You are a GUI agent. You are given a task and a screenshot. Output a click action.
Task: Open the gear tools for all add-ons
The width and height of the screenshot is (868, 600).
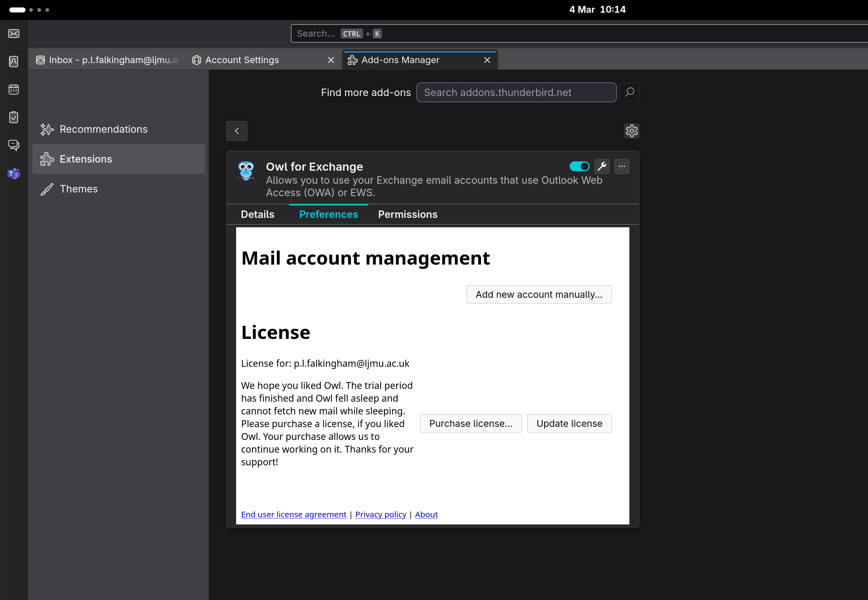(631, 131)
